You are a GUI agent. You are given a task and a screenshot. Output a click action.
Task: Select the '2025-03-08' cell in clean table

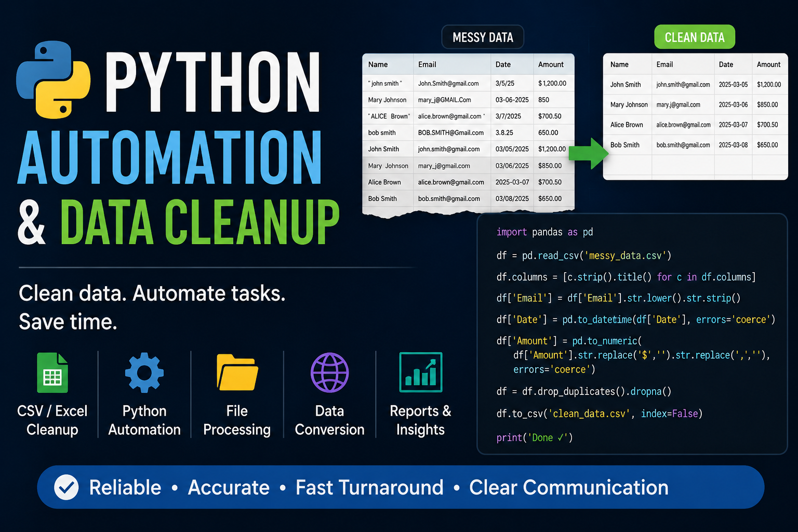point(733,145)
